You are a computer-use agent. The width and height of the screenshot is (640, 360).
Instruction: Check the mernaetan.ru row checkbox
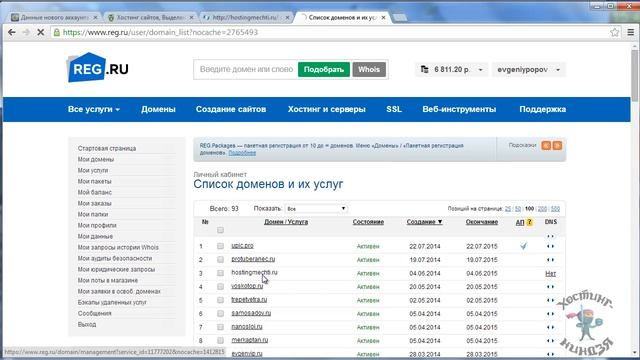220,340
